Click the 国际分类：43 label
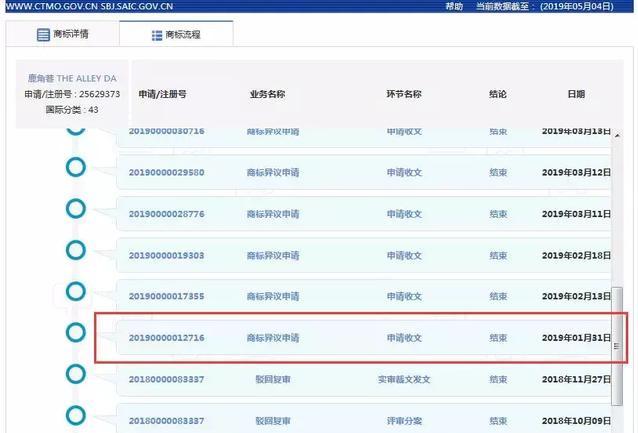638x433 pixels. [x=72, y=109]
